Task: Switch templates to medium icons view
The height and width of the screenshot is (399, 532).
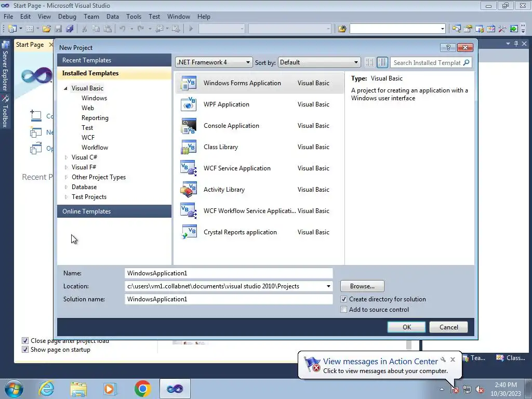Action: pos(382,62)
